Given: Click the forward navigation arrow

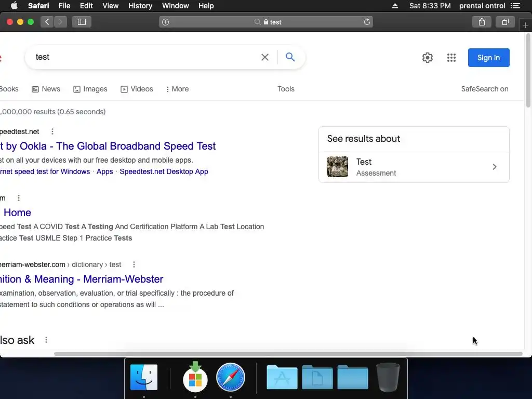Looking at the screenshot, I should (60, 22).
